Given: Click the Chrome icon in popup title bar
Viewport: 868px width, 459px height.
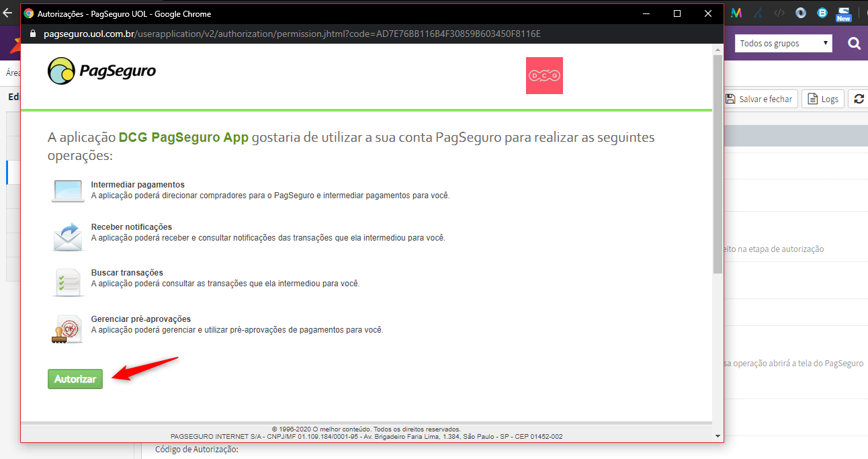Looking at the screenshot, I should point(29,13).
